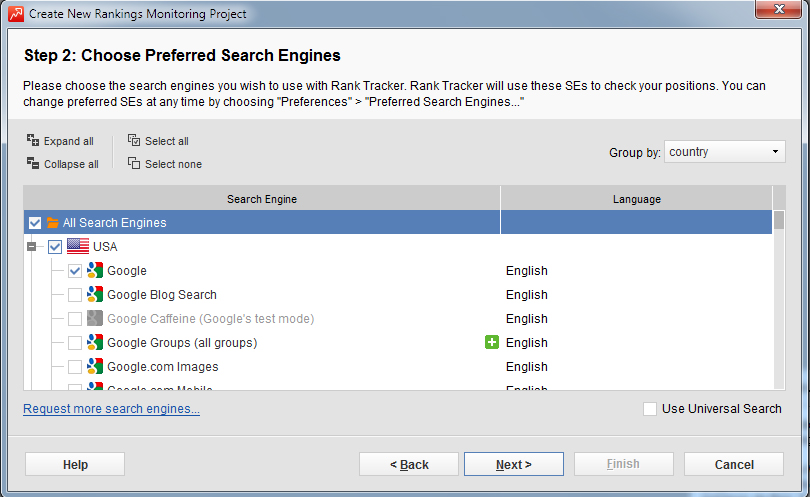Open the Group by country dropdown
Image resolution: width=810 pixels, height=497 pixels.
pos(725,152)
